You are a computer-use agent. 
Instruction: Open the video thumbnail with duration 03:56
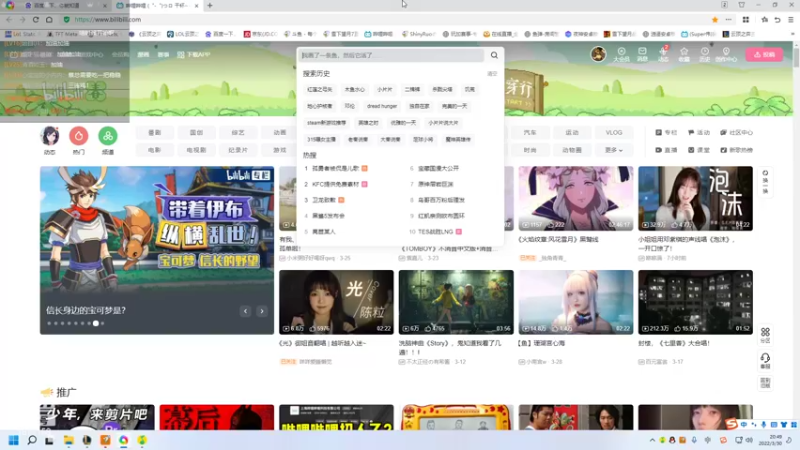click(456, 302)
